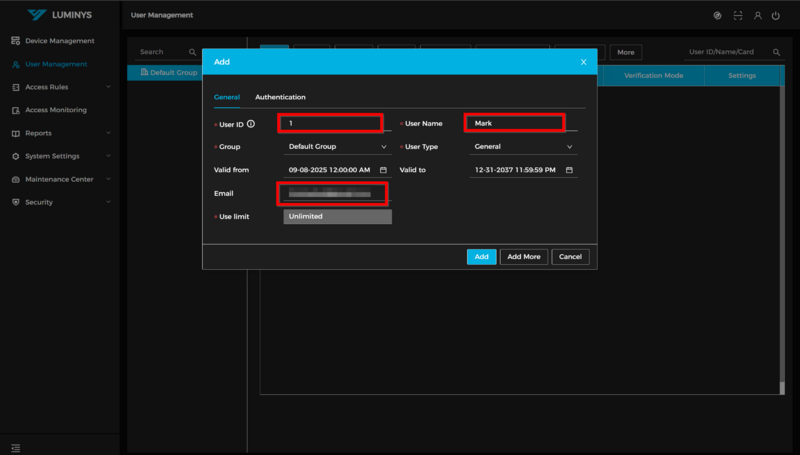Screen dimensions: 800x455
Task: Select Default Group in the tree
Action: [173, 73]
